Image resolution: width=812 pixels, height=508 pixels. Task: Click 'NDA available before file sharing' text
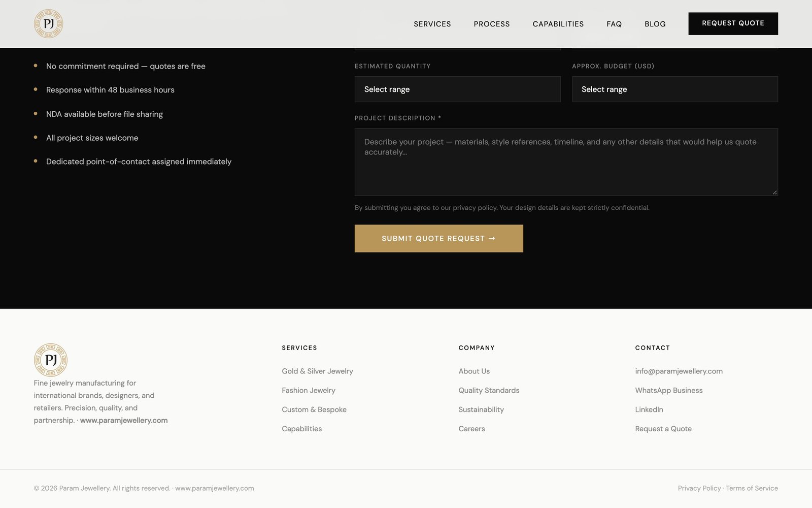point(105,114)
